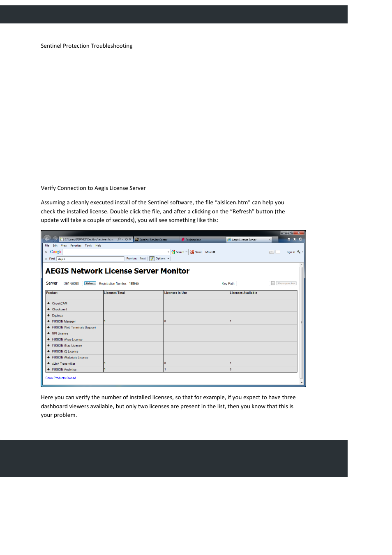Expand the xLink Transmitter row
The width and height of the screenshot is (392, 555).
48,363
